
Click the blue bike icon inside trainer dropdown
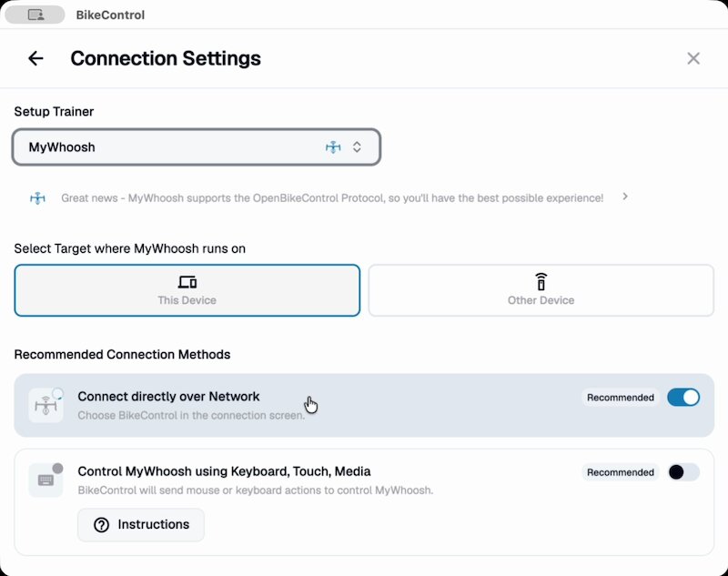[x=333, y=147]
